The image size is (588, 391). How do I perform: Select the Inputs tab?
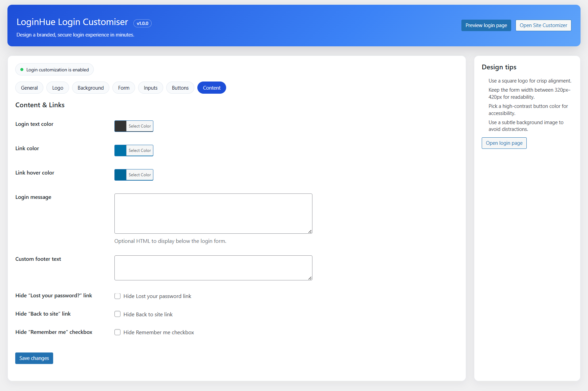[150, 88]
